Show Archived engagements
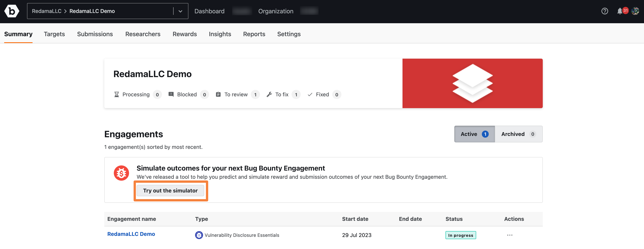 (x=519, y=134)
